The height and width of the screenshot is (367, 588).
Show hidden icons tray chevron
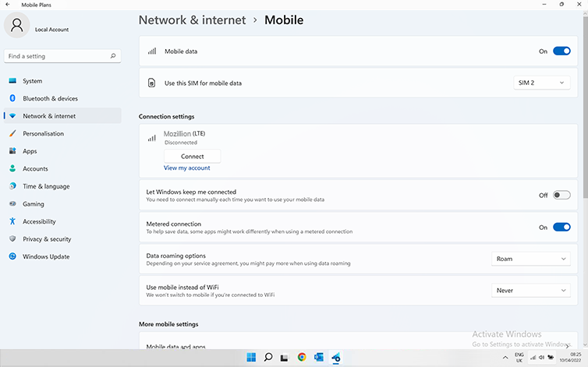tap(505, 358)
